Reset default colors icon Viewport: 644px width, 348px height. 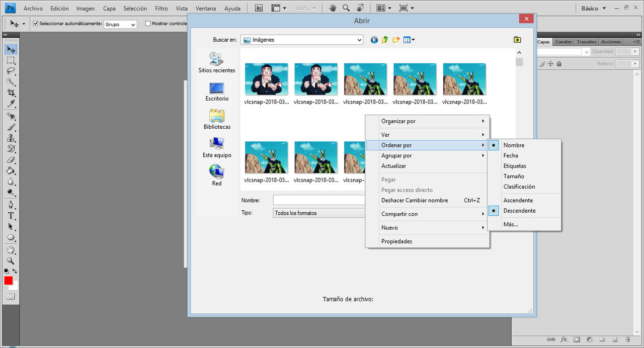pos(7,271)
